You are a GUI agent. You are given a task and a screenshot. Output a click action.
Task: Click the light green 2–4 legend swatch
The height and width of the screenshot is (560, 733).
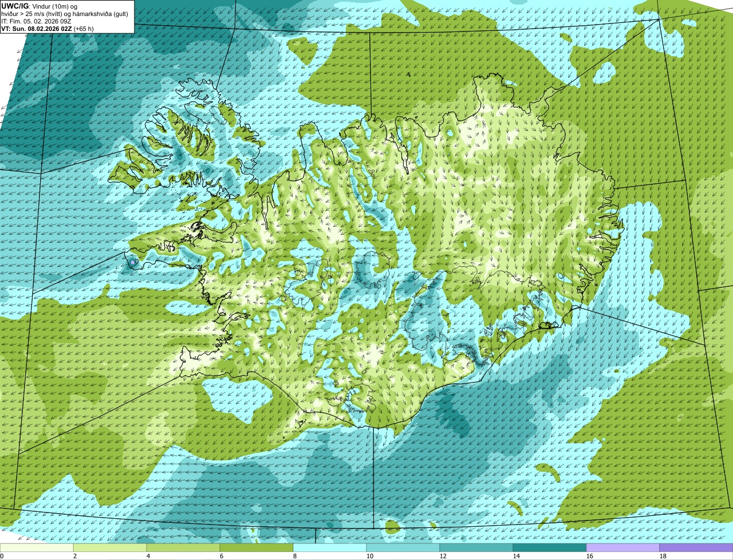click(110, 547)
